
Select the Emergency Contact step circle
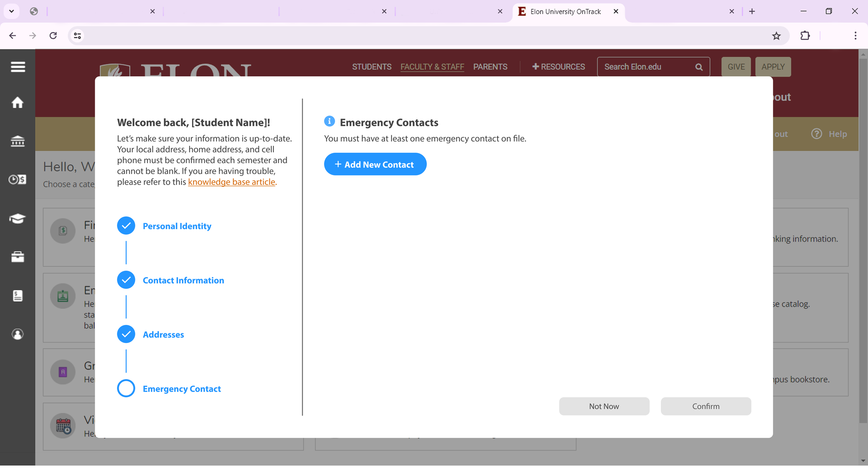[x=126, y=388]
